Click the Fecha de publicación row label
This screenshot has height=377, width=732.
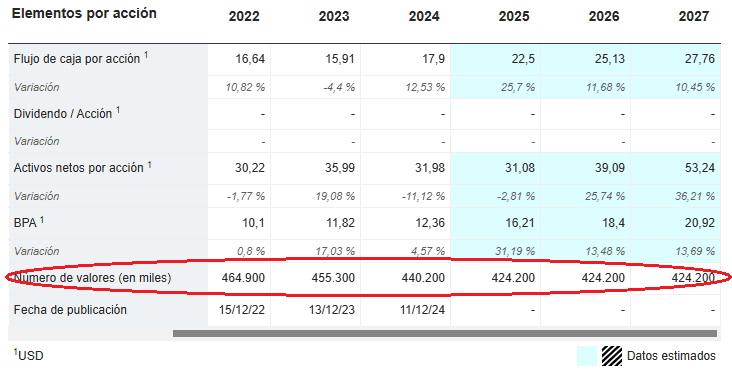pyautogui.click(x=70, y=310)
